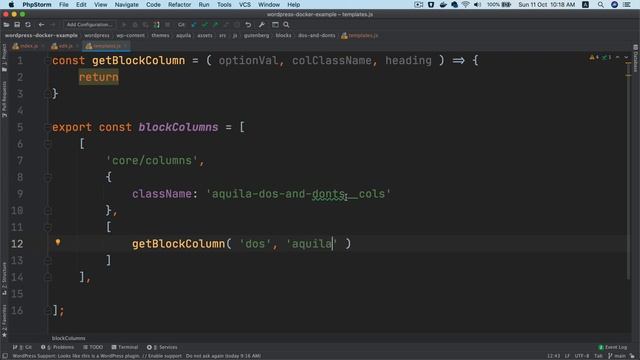Viewport: 640px width, 360px height.
Task: Toggle tool window bars via bottom-left corner icon
Action: click(4, 356)
